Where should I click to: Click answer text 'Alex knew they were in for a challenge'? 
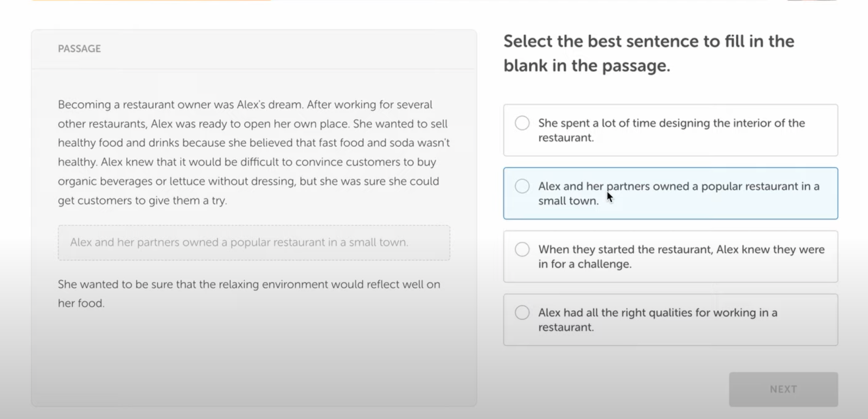click(x=681, y=256)
